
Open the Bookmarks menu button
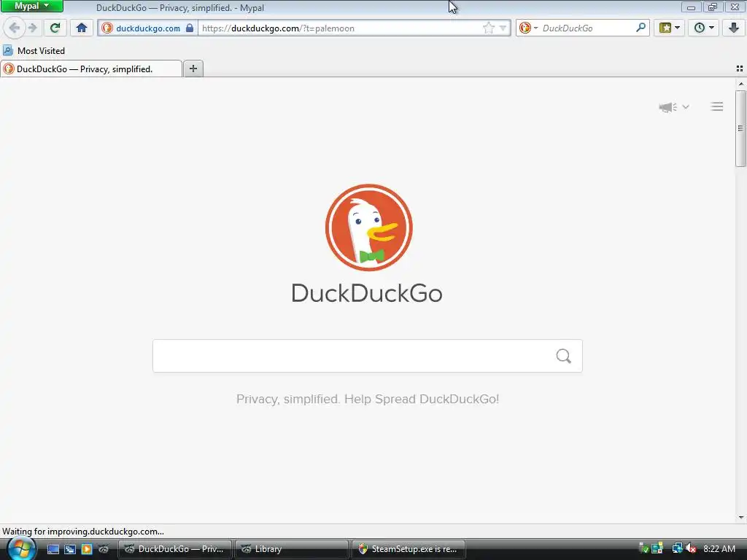click(x=665, y=28)
